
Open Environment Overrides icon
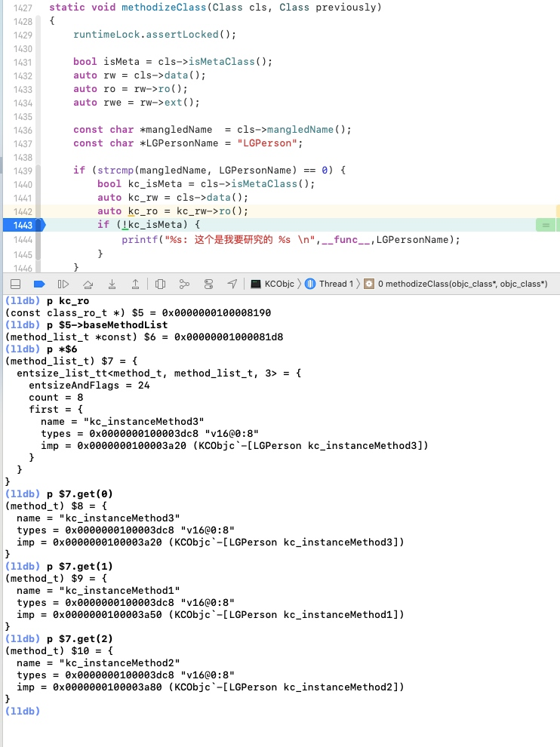(208, 284)
